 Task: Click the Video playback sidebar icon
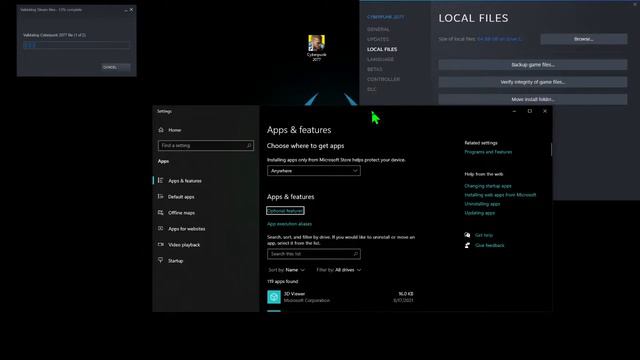[x=160, y=244]
